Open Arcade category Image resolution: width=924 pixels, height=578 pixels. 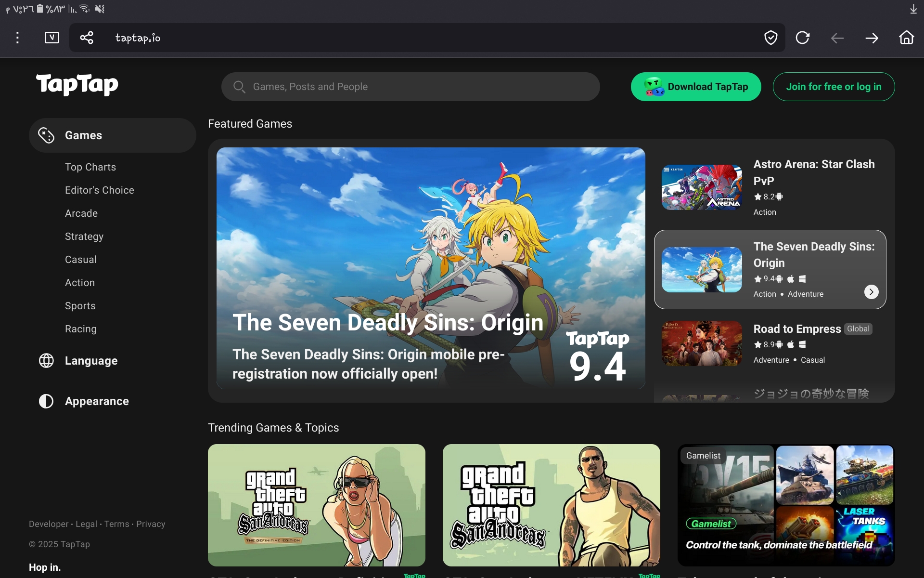(81, 213)
